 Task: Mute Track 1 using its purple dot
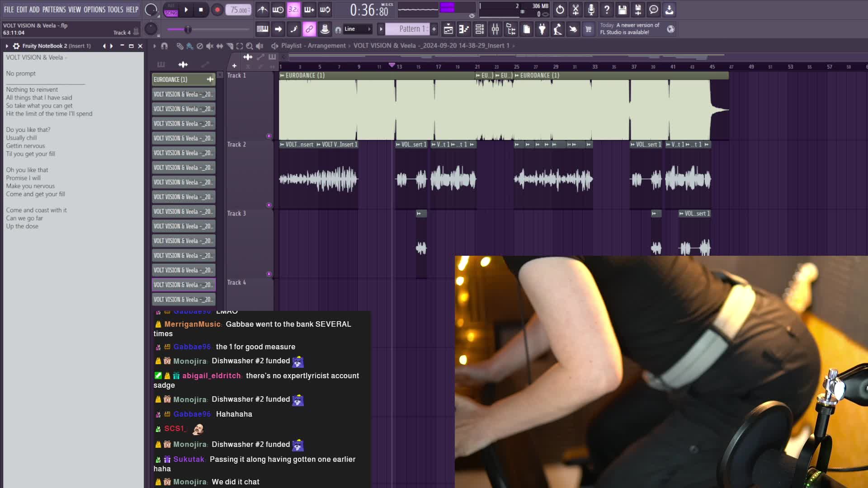click(269, 136)
